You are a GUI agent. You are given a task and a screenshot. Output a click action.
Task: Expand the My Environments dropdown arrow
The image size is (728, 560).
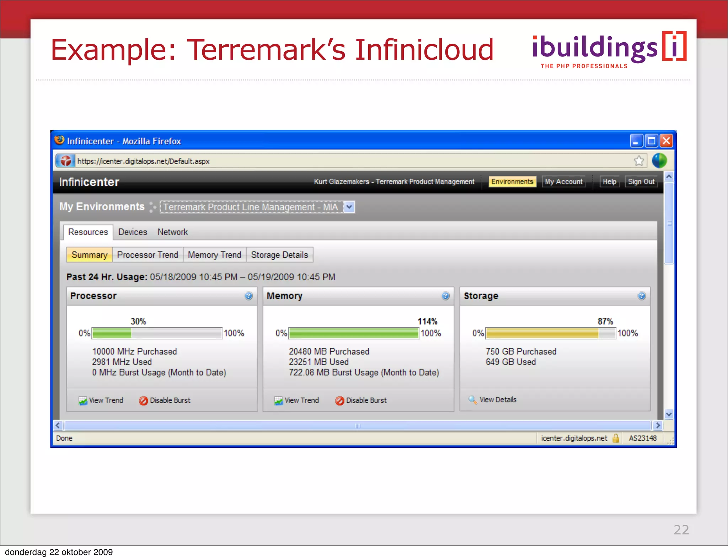pos(349,207)
